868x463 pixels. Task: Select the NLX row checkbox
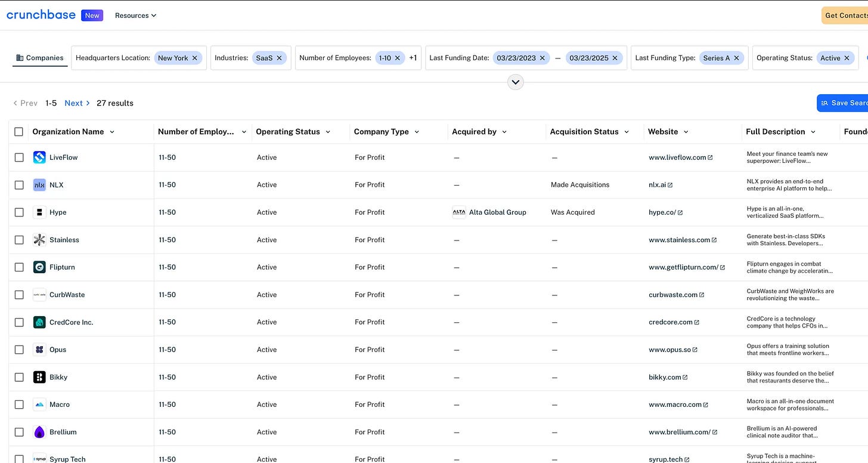[x=19, y=185]
